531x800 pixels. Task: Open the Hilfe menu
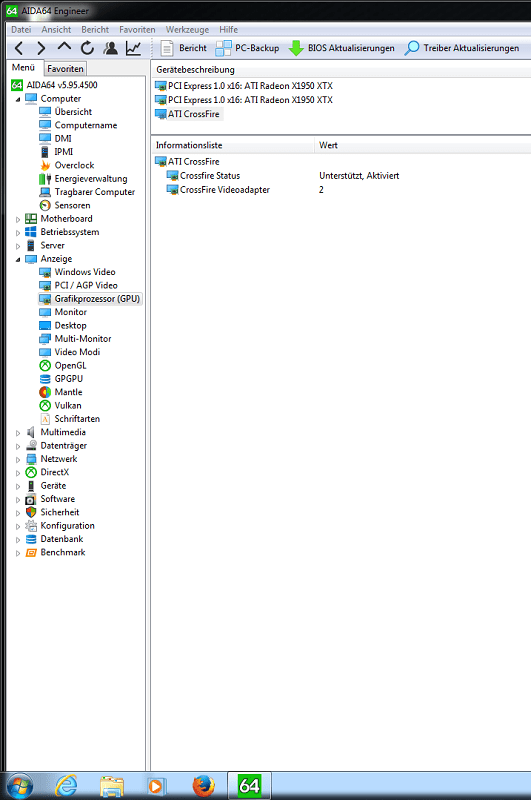[229, 30]
